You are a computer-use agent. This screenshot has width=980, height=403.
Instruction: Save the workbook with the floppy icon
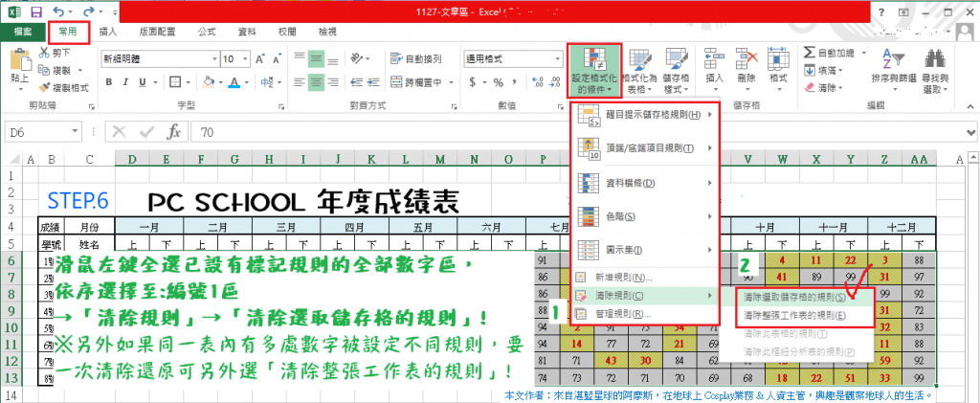(36, 11)
